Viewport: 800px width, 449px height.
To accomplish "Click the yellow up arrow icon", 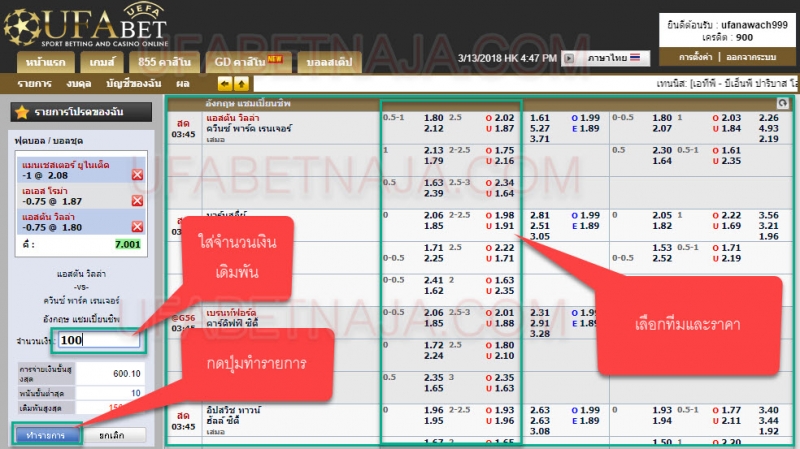I will pos(241,84).
